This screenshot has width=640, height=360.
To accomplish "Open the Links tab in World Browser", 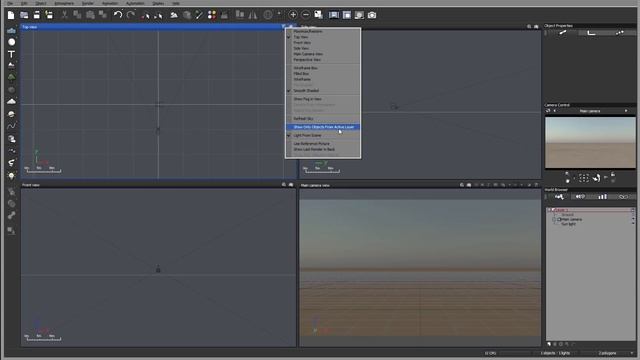I will [x=623, y=197].
